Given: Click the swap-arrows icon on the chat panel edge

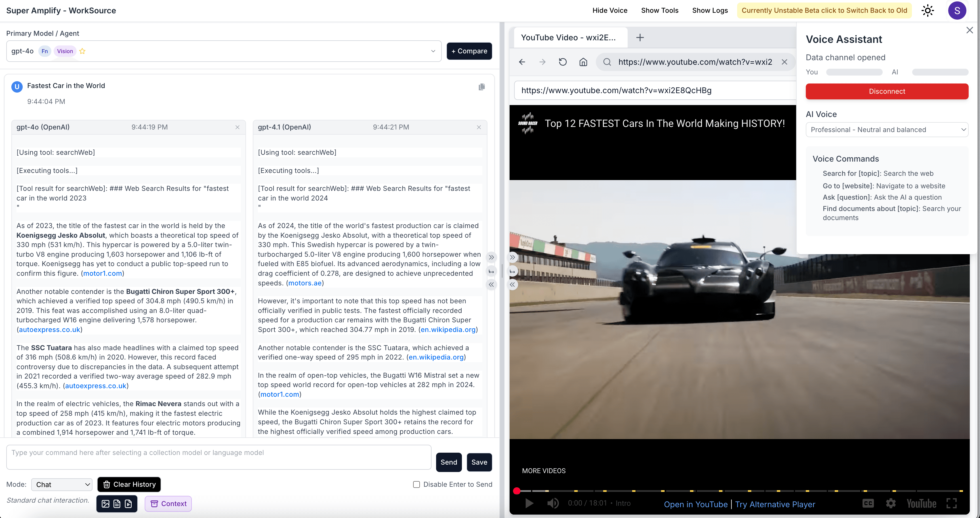Looking at the screenshot, I should point(491,271).
